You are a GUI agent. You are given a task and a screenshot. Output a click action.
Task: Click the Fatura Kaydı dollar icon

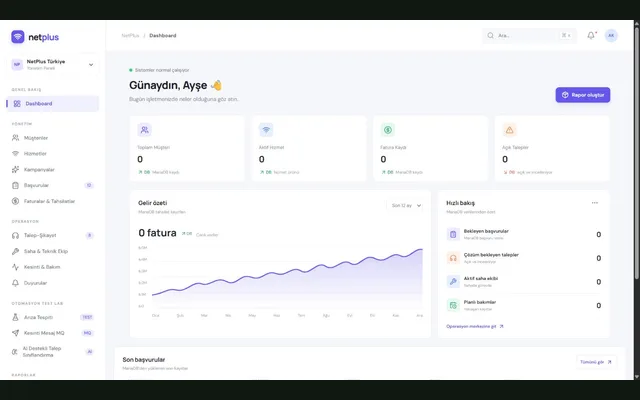[x=388, y=130]
